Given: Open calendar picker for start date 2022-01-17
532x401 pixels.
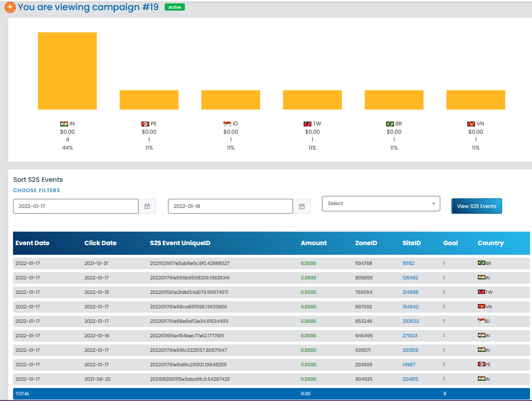Looking at the screenshot, I should tap(147, 207).
